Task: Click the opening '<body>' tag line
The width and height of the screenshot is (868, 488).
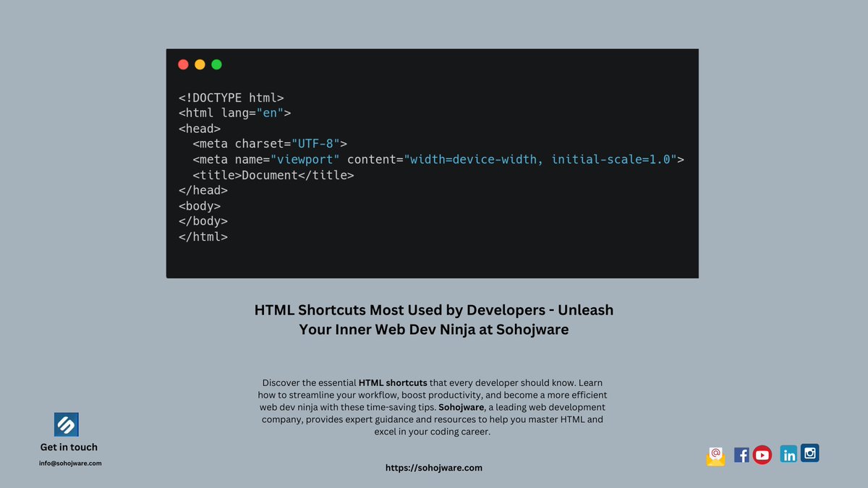Action: pyautogui.click(x=199, y=206)
